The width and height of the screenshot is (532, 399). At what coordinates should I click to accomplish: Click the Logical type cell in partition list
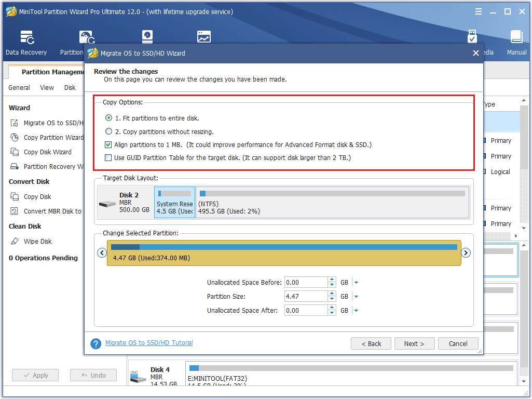pyautogui.click(x=500, y=172)
